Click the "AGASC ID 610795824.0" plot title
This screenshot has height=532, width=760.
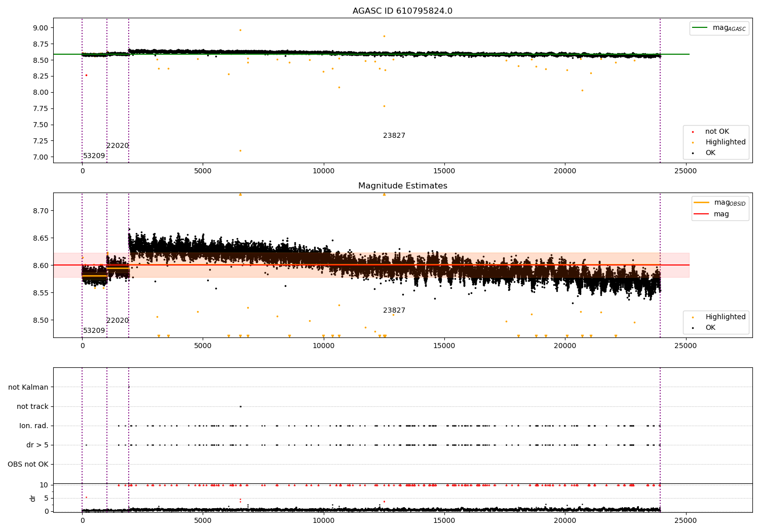click(402, 11)
